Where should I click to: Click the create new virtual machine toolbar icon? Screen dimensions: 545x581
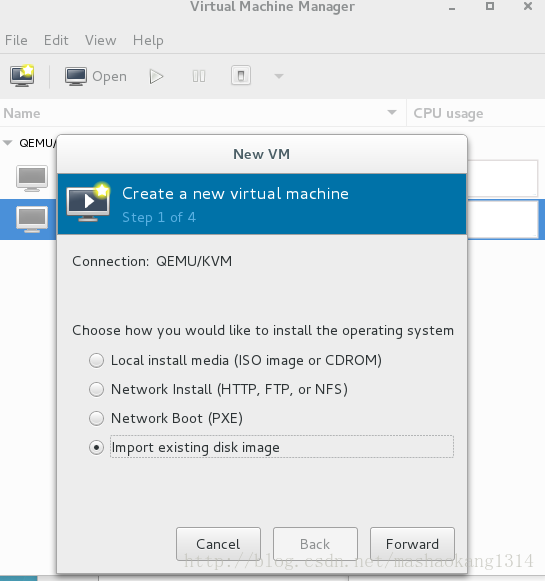22,76
